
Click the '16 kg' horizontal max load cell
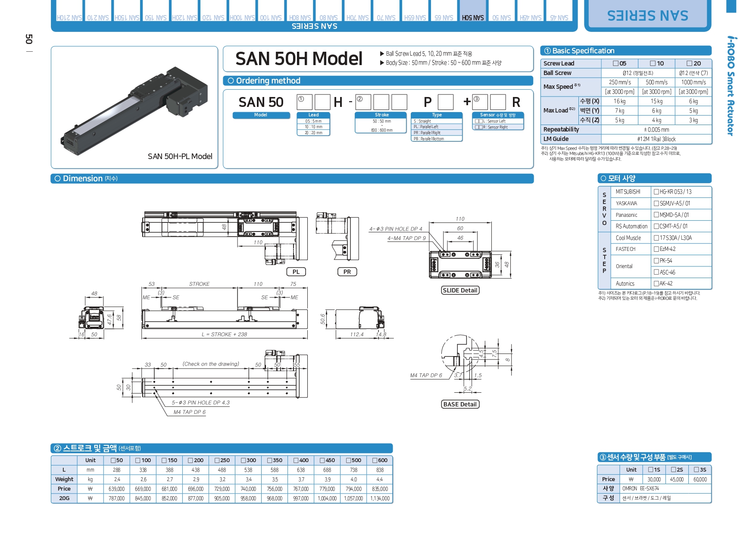click(619, 101)
